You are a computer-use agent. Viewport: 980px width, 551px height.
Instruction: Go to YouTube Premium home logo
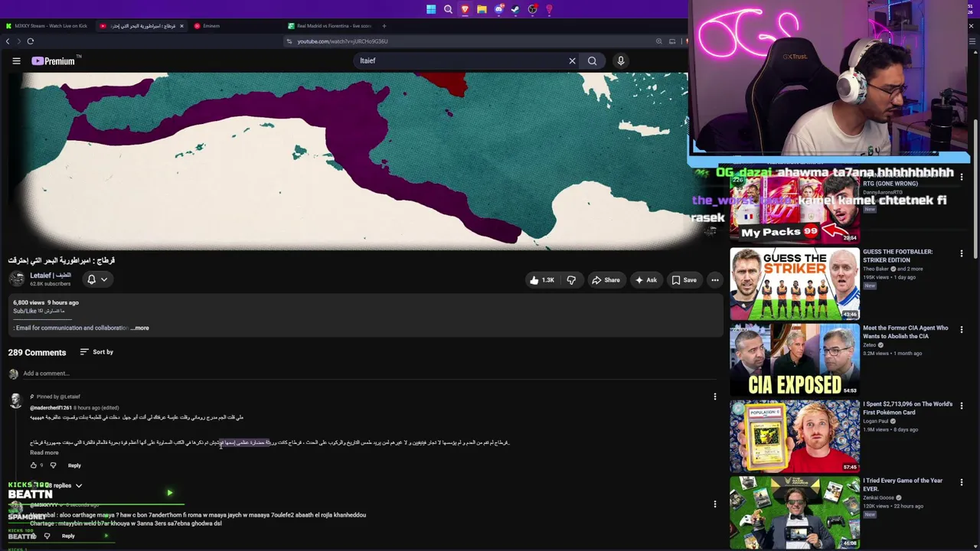tap(54, 61)
